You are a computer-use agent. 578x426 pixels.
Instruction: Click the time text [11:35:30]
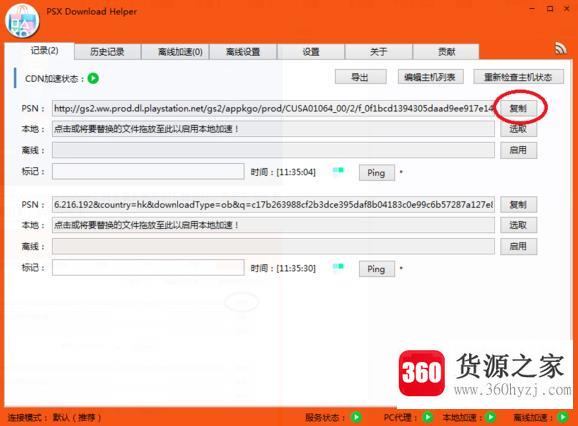click(x=296, y=268)
